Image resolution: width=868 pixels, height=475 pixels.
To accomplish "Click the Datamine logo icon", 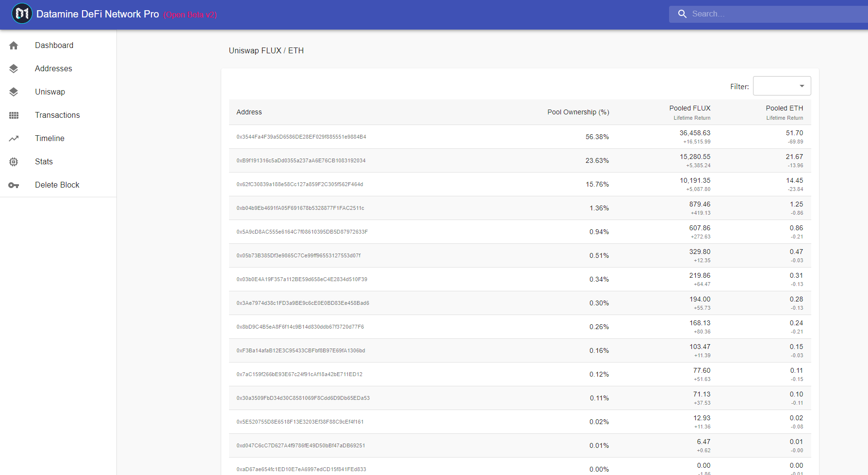I will click(x=22, y=14).
